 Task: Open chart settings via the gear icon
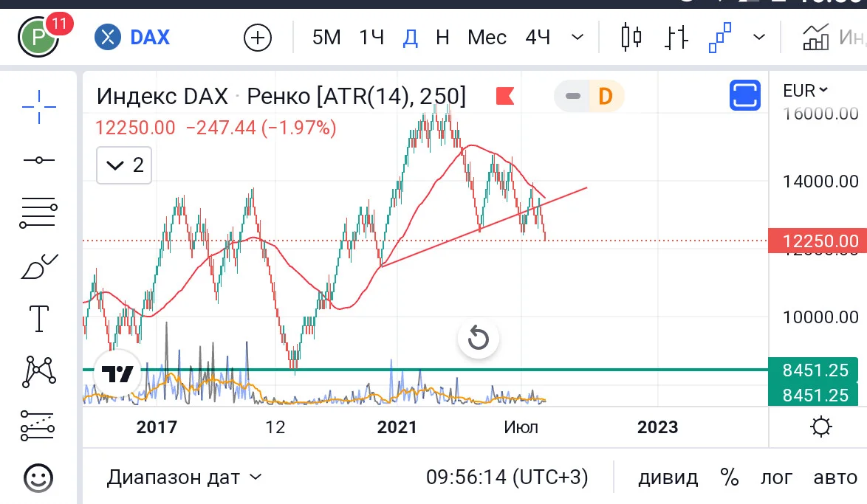[x=821, y=427]
